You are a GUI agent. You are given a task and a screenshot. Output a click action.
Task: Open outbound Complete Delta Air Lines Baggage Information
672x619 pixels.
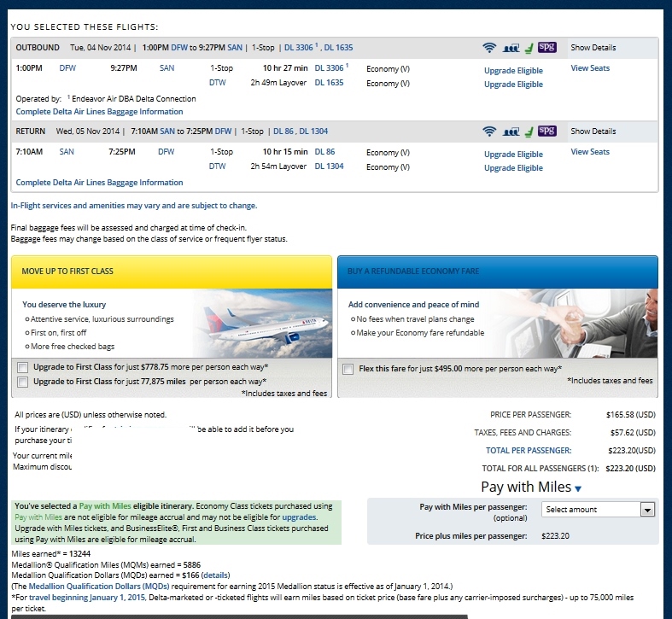point(99,112)
